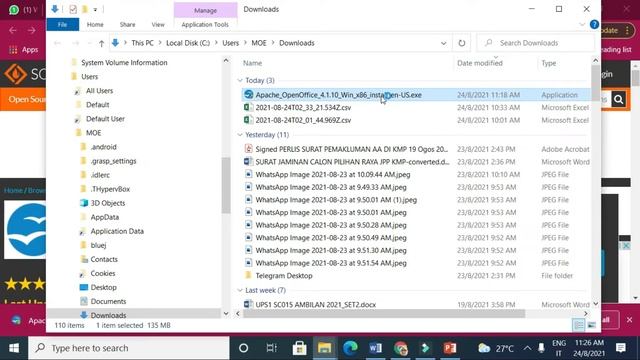This screenshot has width=640, height=360.
Task: Collapse the Today (3) group
Action: [240, 80]
